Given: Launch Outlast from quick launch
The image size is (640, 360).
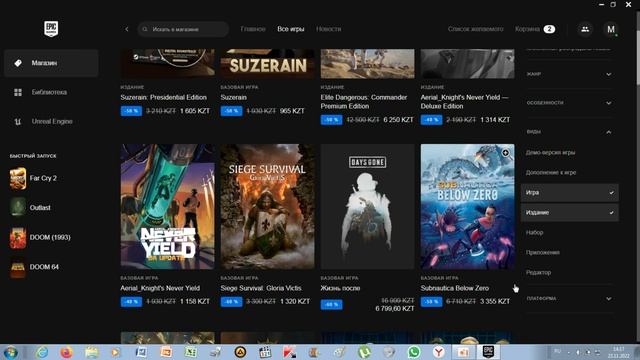Looking at the screenshot, I should point(30,207).
